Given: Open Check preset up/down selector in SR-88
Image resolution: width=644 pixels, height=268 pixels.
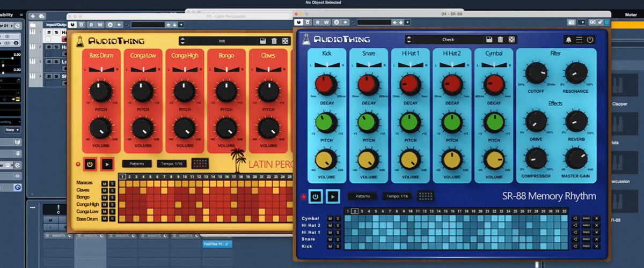Looking at the screenshot, I should coord(410,40).
